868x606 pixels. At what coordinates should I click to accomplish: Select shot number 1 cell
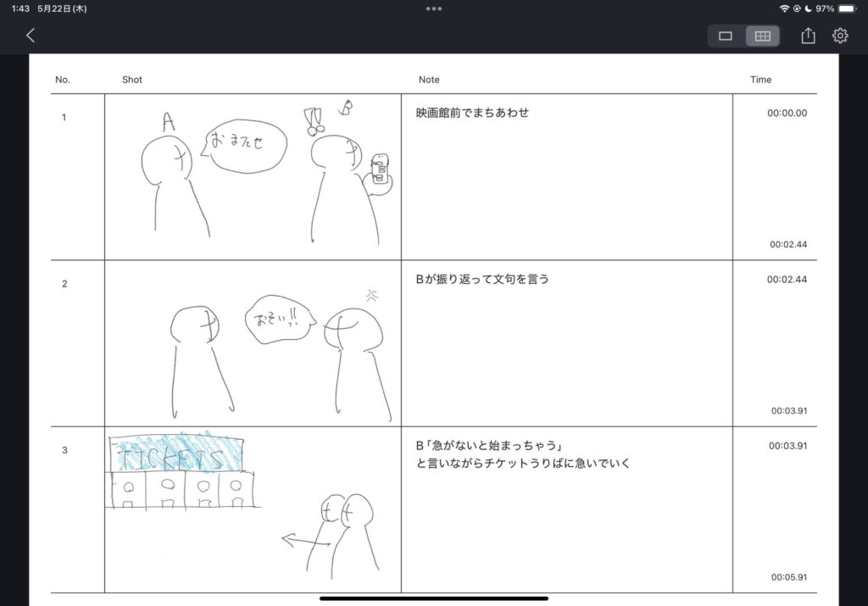pyautogui.click(x=77, y=176)
